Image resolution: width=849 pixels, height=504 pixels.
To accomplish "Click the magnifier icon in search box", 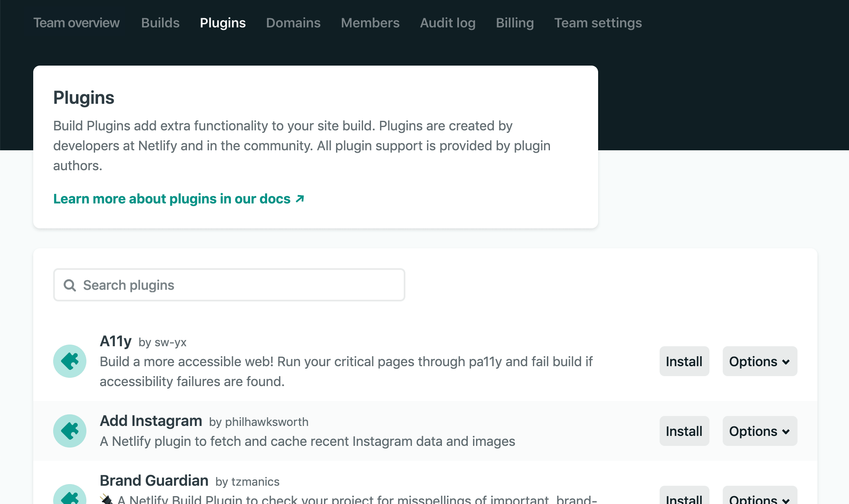I will coord(70,285).
